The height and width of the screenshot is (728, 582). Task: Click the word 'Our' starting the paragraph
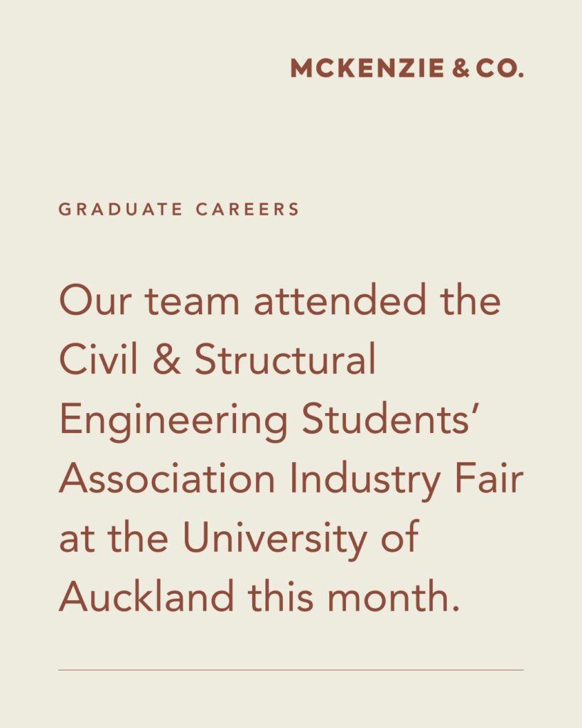click(96, 301)
